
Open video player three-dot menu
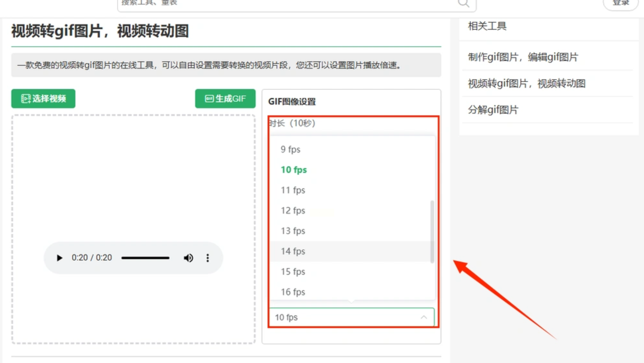click(x=208, y=258)
